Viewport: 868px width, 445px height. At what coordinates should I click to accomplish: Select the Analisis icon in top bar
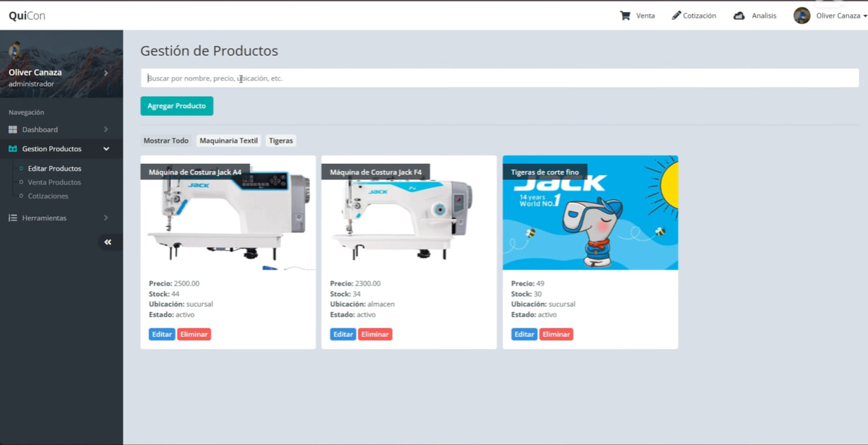coord(737,15)
